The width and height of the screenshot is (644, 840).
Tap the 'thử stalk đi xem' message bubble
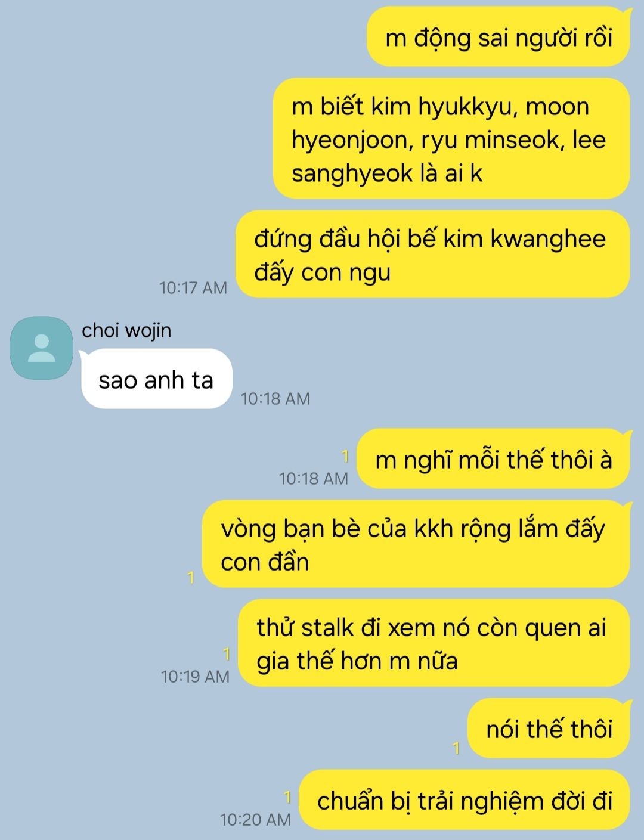[x=434, y=643]
